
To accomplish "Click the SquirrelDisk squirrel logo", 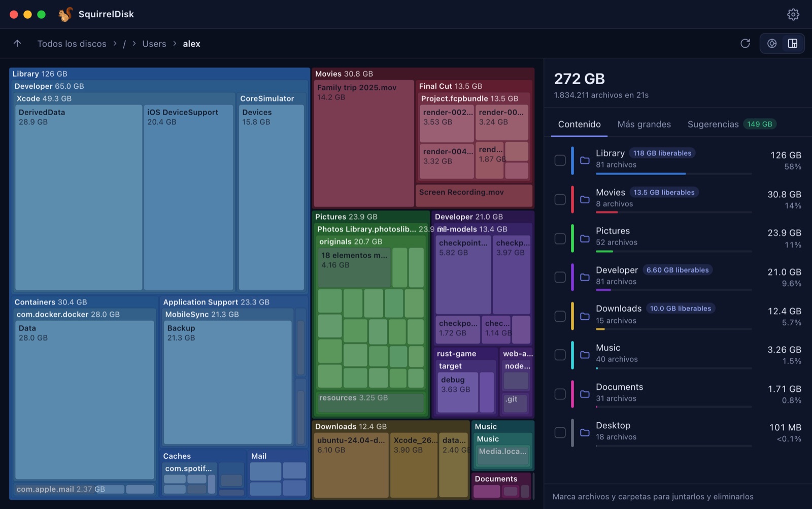I will click(x=65, y=14).
